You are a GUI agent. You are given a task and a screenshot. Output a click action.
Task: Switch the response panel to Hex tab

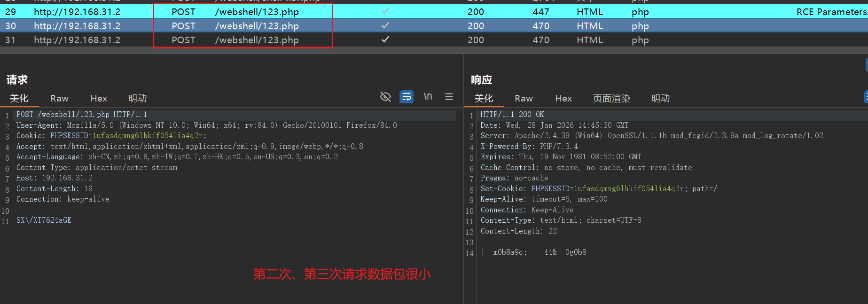563,98
